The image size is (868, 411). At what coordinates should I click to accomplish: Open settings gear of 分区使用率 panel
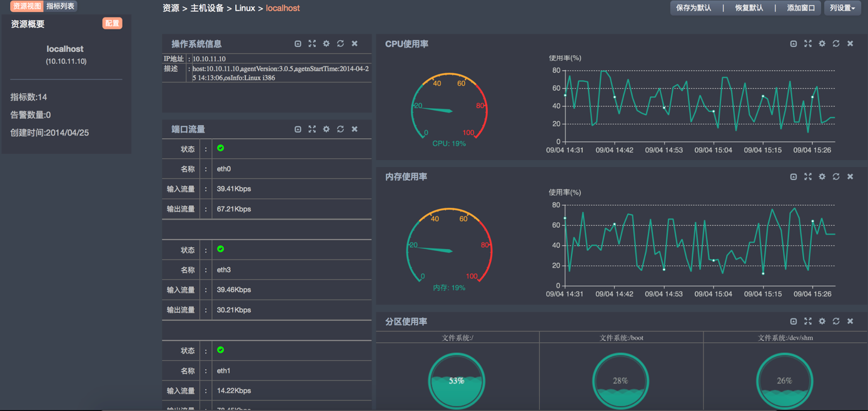coord(822,322)
